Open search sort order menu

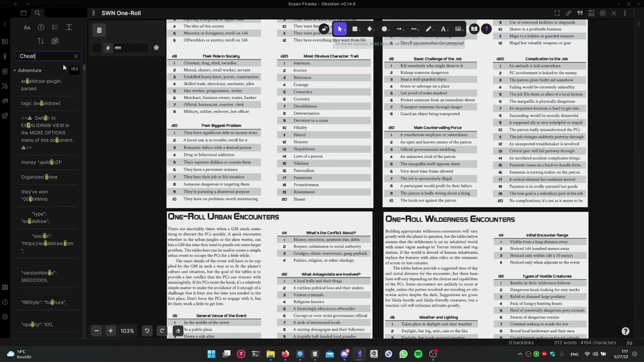pos(41,41)
